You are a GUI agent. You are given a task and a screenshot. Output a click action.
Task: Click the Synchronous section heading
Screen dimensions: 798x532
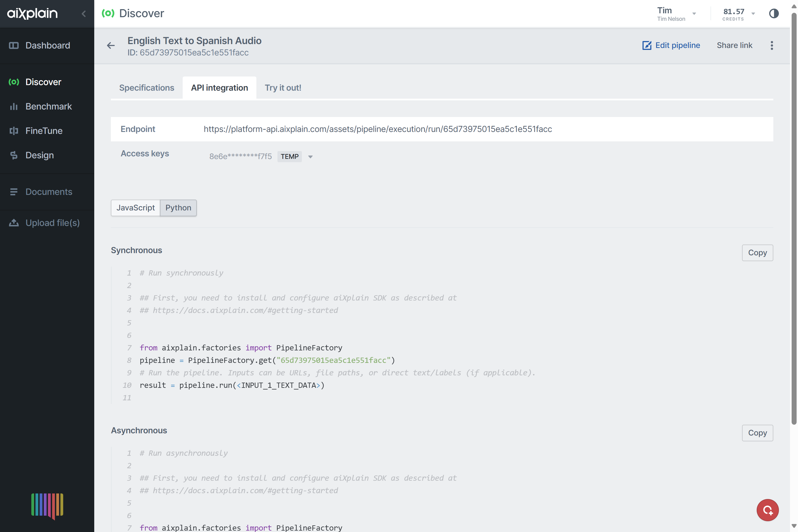click(x=136, y=250)
